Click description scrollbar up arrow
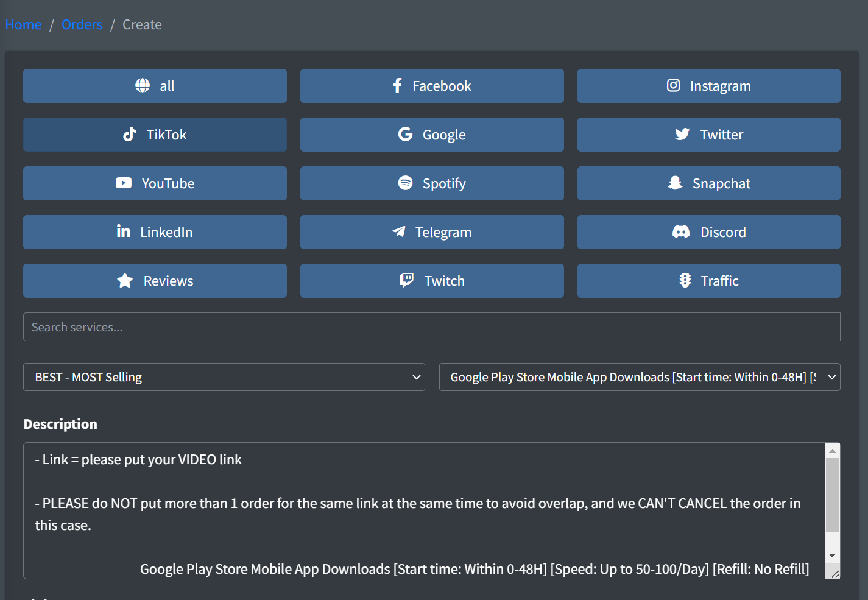Screen dimensions: 868x600 (x=832, y=451)
